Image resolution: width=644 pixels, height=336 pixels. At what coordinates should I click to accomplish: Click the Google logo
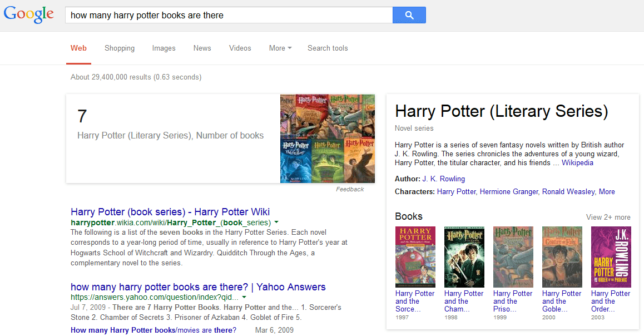pyautogui.click(x=28, y=14)
